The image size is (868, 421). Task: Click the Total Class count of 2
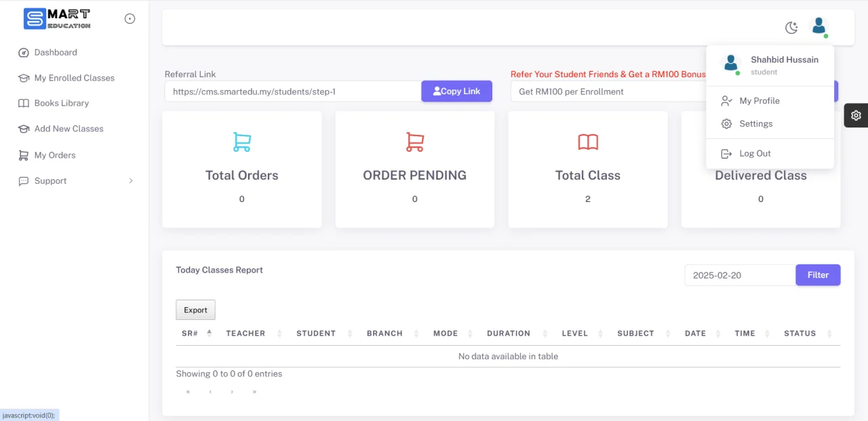pyautogui.click(x=588, y=199)
